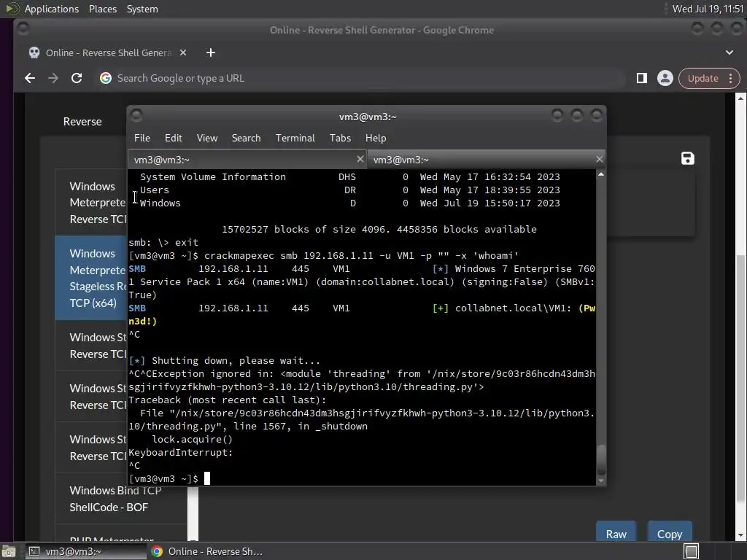Expand Chrome tab search chevron
Screen dimensions: 747x560
point(729,52)
